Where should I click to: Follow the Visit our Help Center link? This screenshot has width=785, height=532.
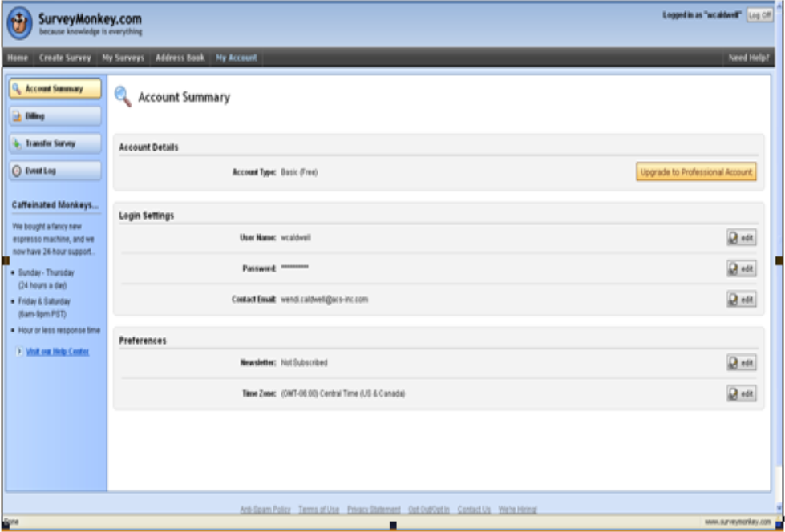click(58, 352)
